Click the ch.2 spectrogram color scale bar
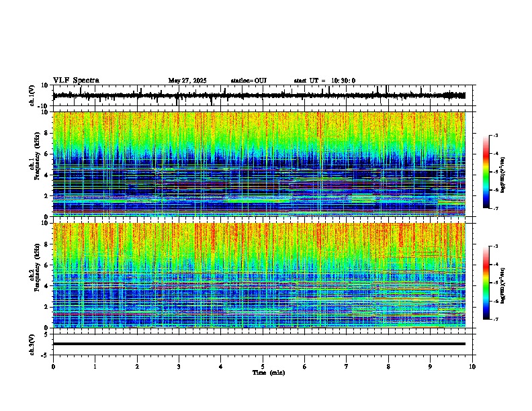 [x=486, y=283]
